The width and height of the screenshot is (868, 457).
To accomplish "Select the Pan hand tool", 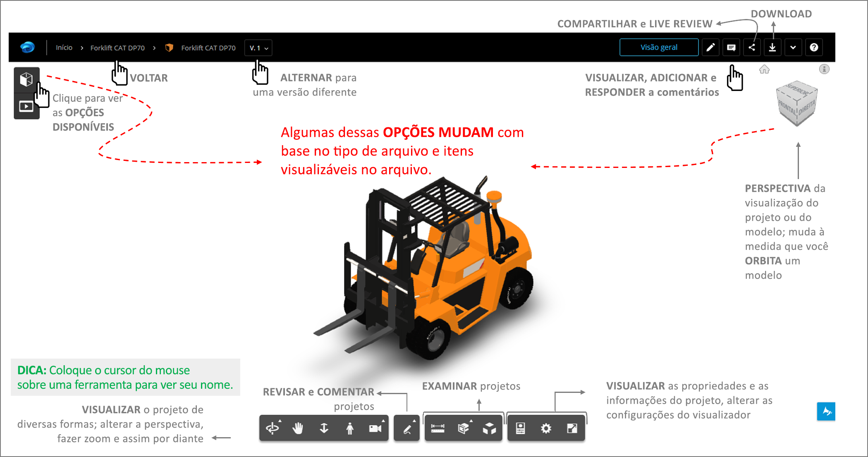I will click(298, 428).
